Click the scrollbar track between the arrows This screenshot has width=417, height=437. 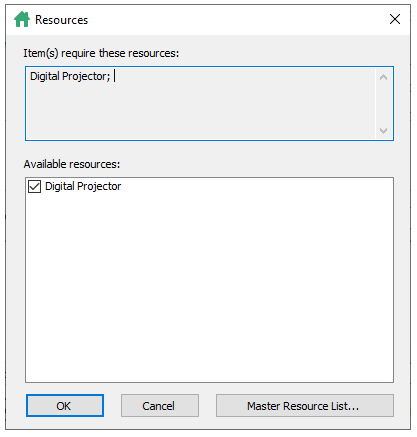383,104
